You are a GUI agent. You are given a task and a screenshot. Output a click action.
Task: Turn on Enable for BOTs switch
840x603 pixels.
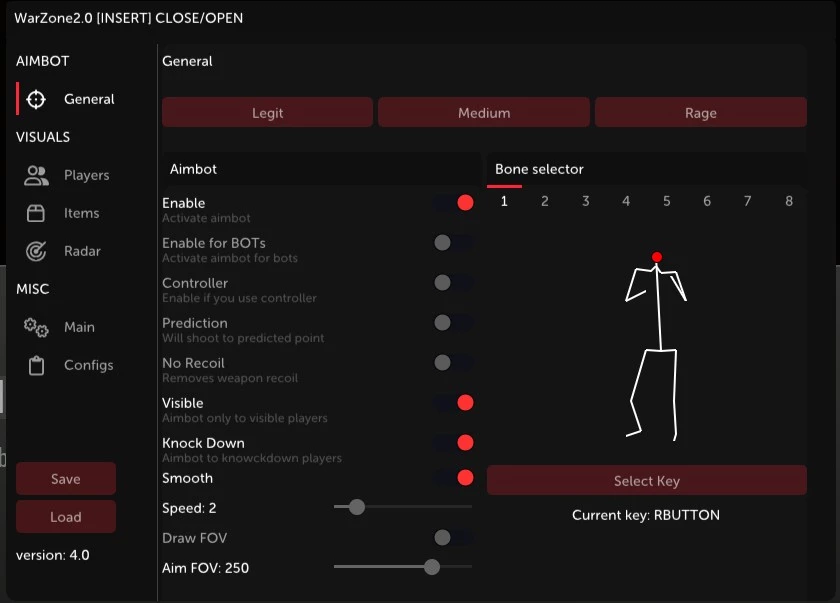[454, 243]
